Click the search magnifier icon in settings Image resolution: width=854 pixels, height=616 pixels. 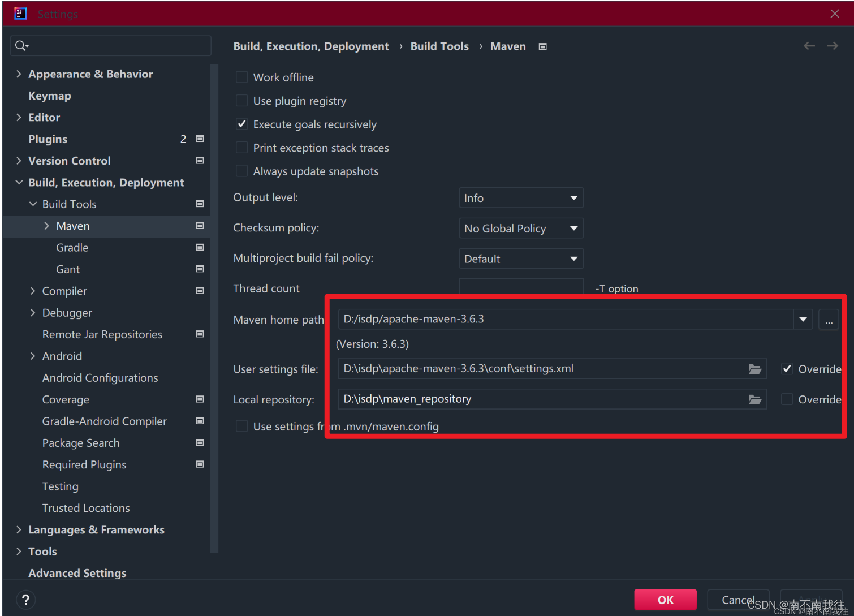[20, 46]
